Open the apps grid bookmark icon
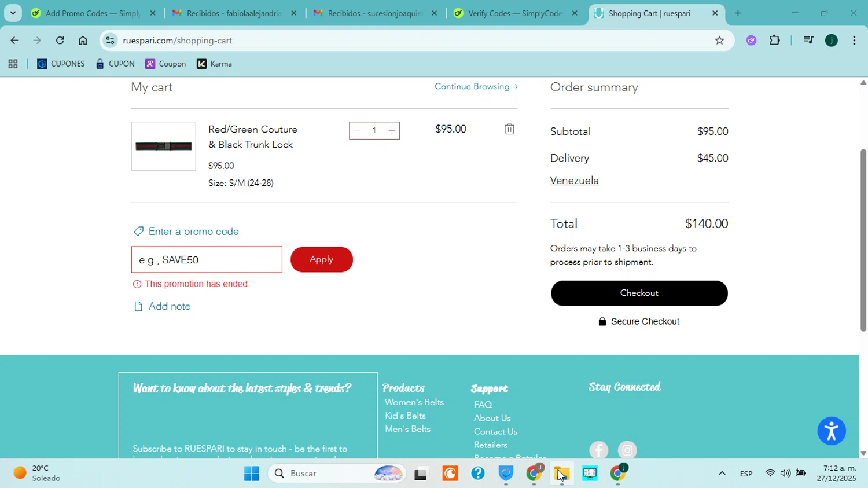This screenshot has width=868, height=488. [x=13, y=64]
